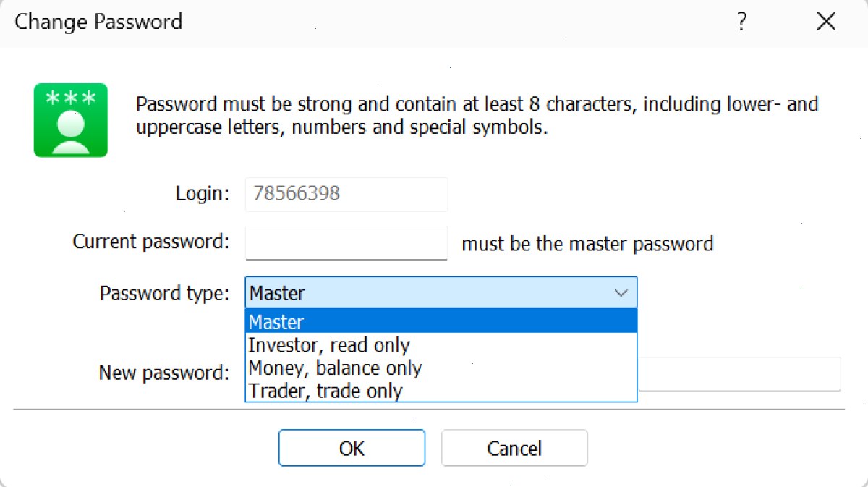868x487 pixels.
Task: Click the password field right of the dropdown list
Action: click(x=739, y=374)
